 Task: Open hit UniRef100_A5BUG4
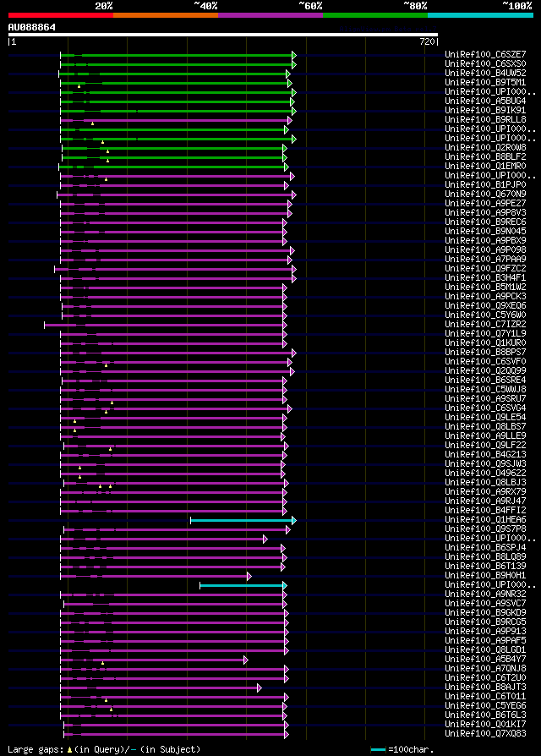point(485,101)
